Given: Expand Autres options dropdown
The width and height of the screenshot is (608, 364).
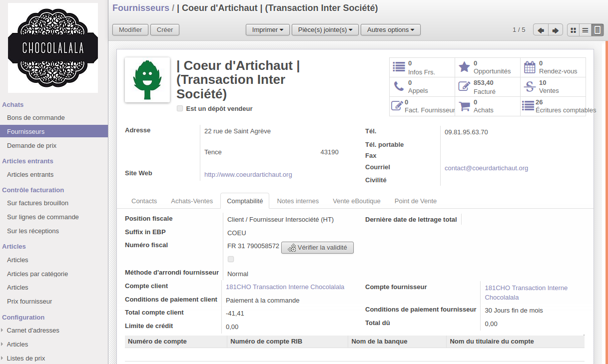Looking at the screenshot, I should [x=390, y=30].
